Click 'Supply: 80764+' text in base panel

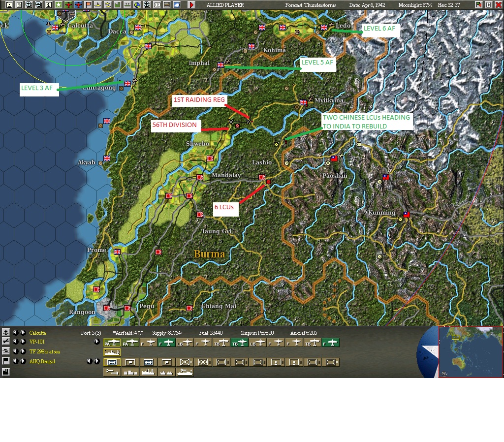[x=167, y=333]
